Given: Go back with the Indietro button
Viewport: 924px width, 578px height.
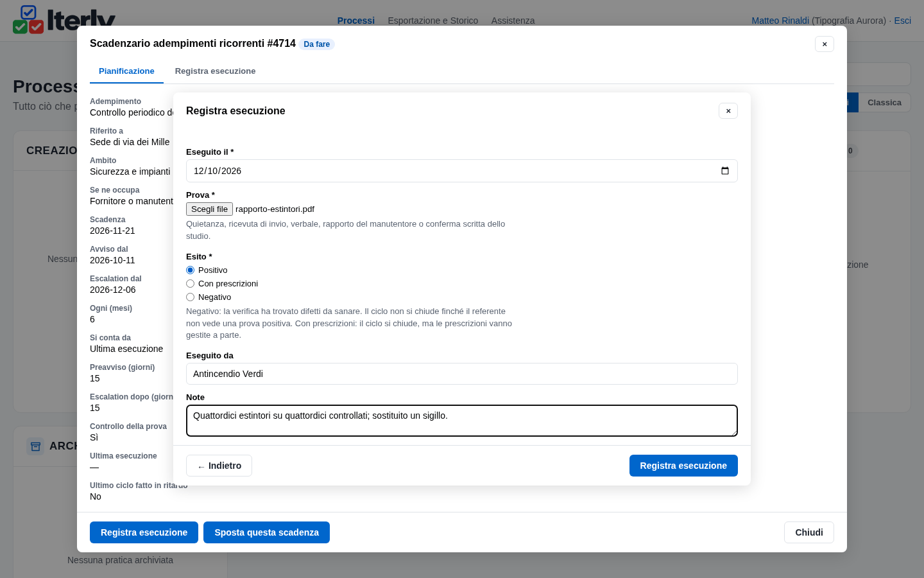Looking at the screenshot, I should click(x=219, y=466).
